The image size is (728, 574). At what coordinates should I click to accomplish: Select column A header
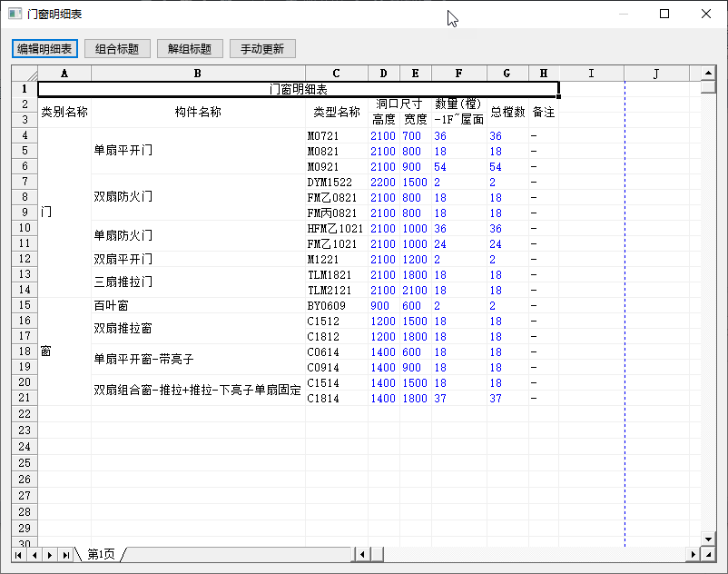[64, 74]
